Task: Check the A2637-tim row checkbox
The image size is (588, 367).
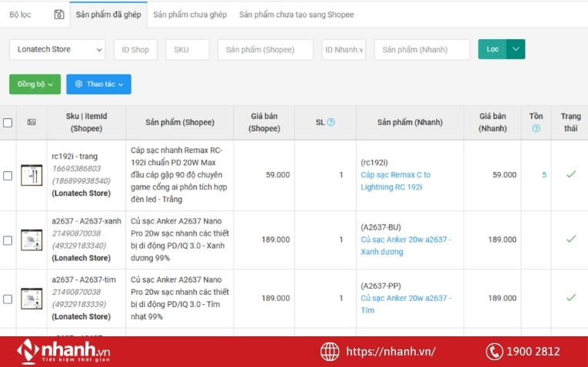Action: [8, 299]
